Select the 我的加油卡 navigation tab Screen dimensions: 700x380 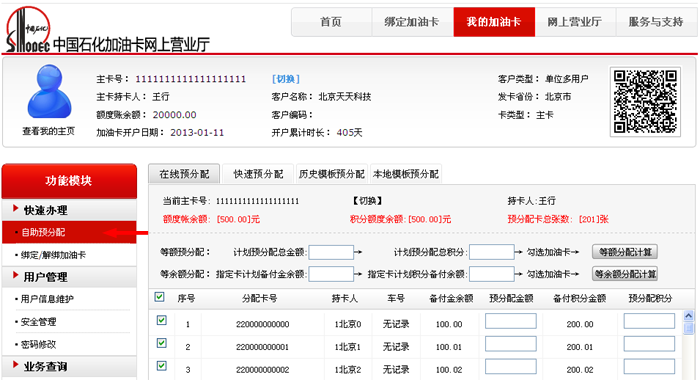(x=494, y=22)
